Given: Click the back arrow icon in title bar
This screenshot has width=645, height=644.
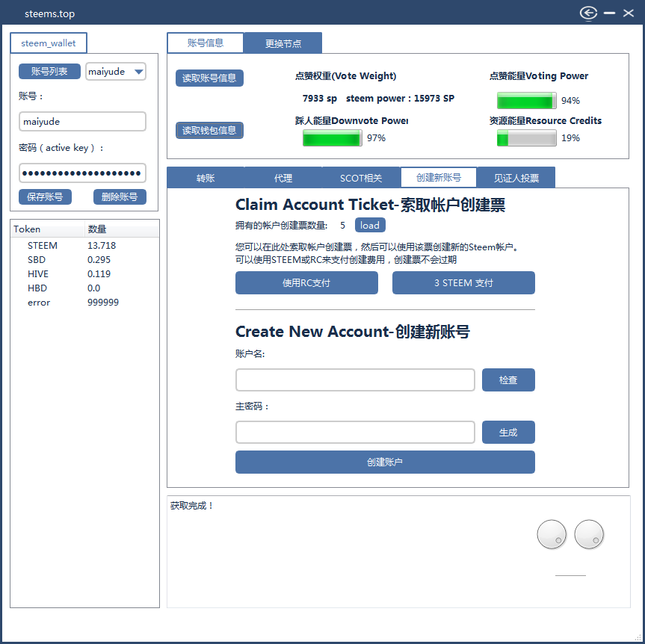Looking at the screenshot, I should click(588, 13).
